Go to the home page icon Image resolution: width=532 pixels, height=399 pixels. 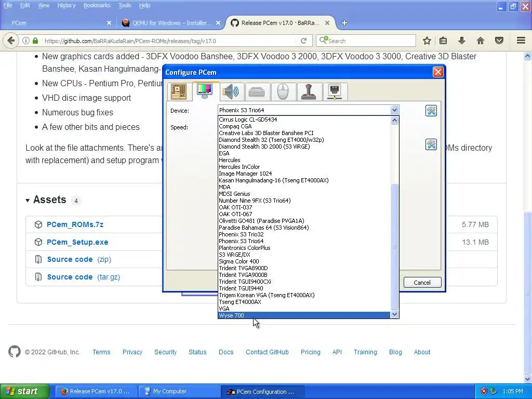point(481,41)
